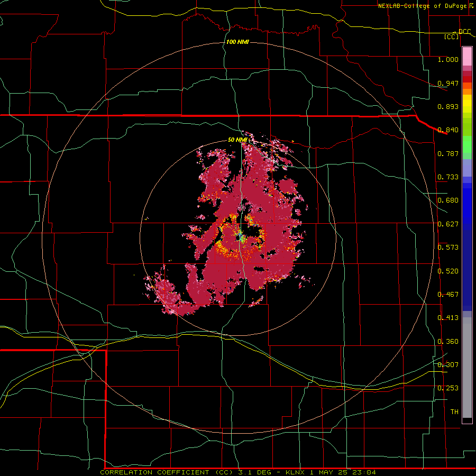Click the CORRELATION COEFFICIENT (CC) caption text

[x=167, y=472]
